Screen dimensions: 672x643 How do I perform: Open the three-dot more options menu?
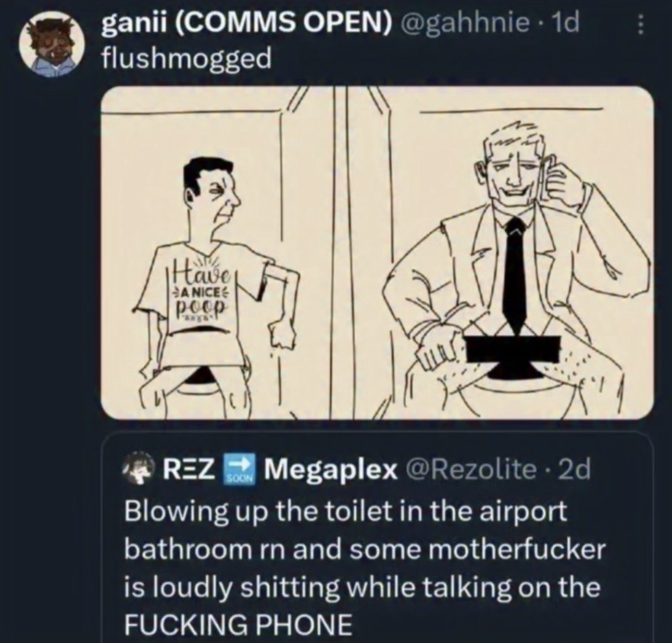[641, 27]
